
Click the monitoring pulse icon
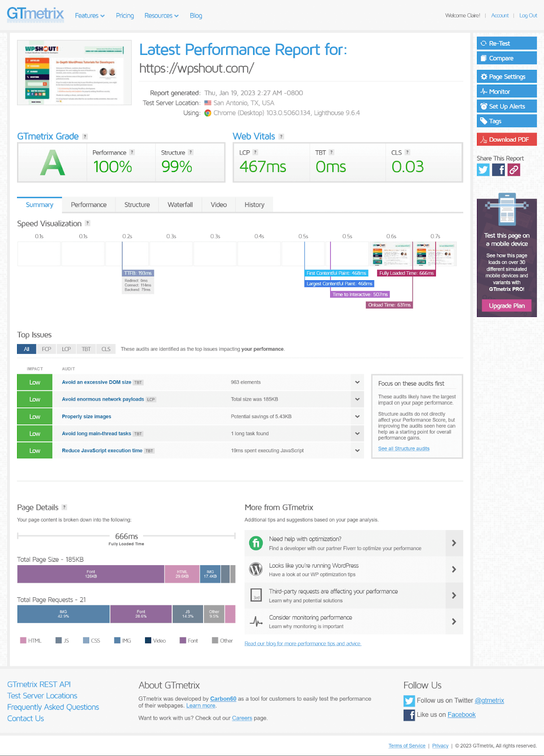(256, 621)
